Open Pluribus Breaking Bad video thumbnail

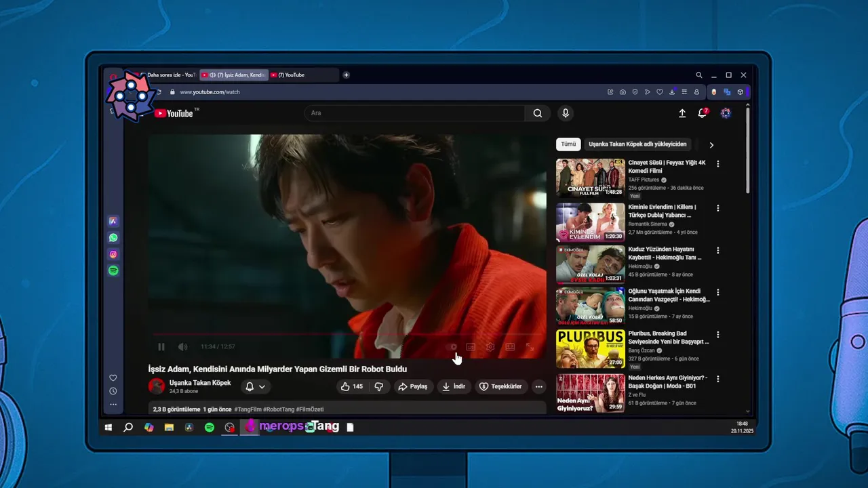[x=591, y=348]
